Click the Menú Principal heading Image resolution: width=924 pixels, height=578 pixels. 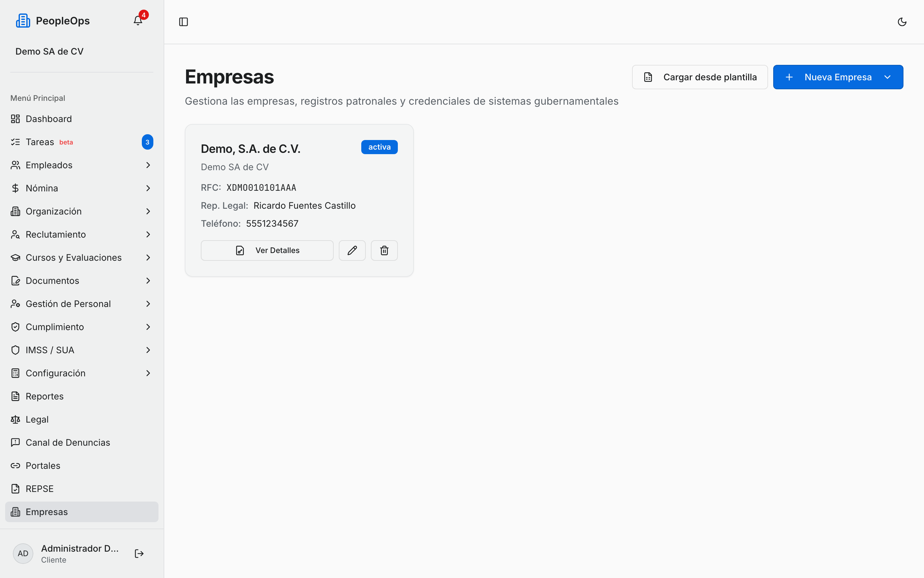pos(38,98)
